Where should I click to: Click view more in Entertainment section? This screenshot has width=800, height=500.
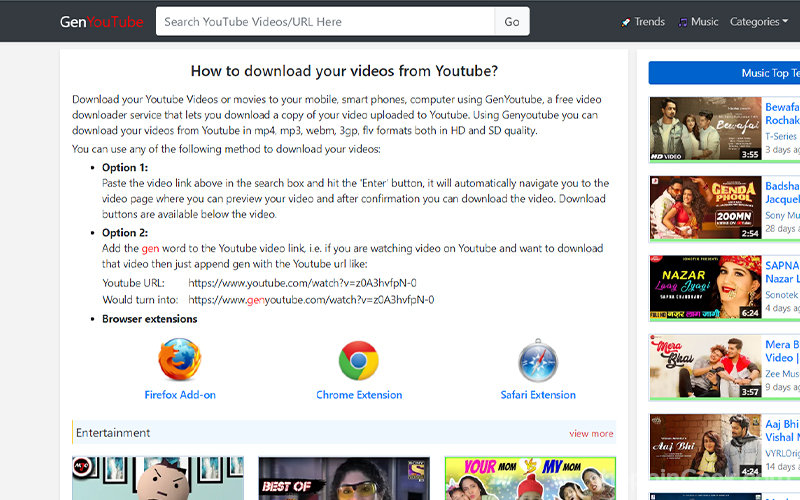(x=591, y=433)
